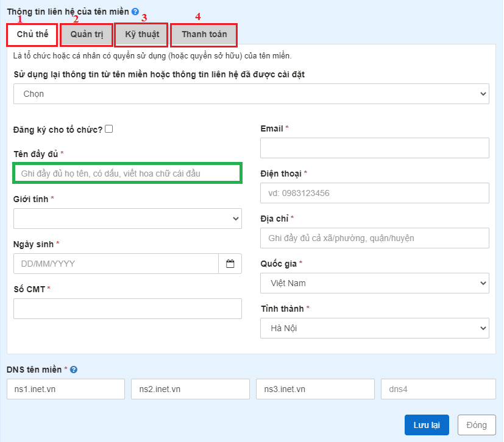Focus the Địa chỉ address field

point(375,238)
